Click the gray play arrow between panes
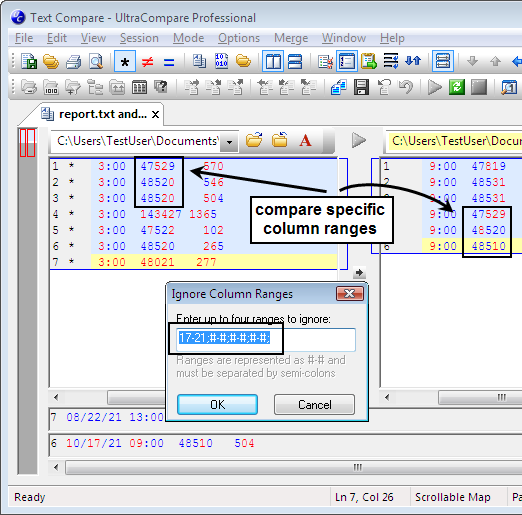The height and width of the screenshot is (515, 522). click(x=359, y=140)
